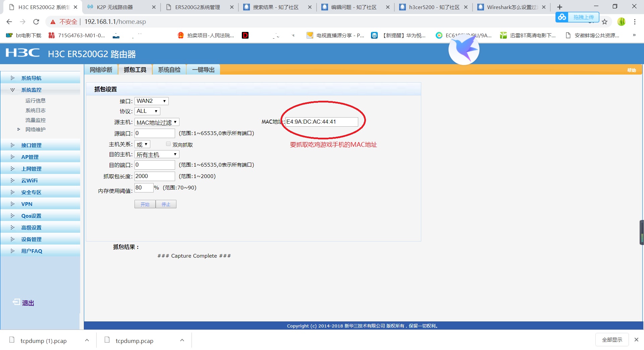Toggle the 双向抓取 checkbox
The width and height of the screenshot is (644, 350).
tap(168, 144)
